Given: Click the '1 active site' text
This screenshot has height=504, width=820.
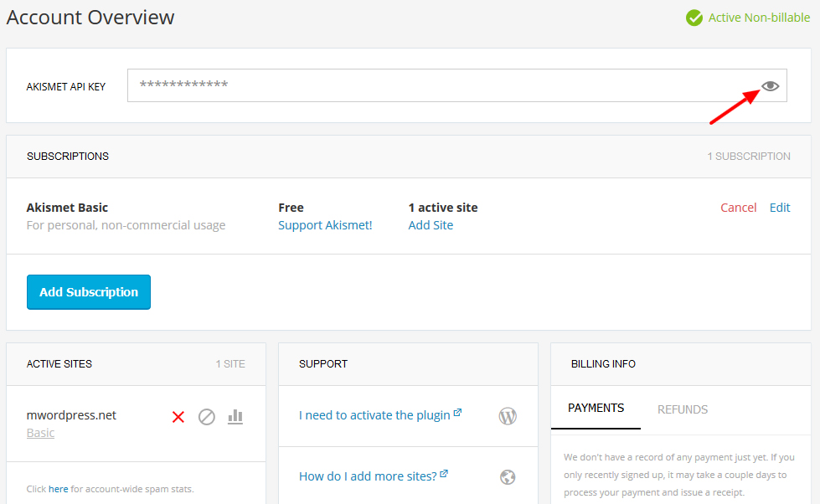Looking at the screenshot, I should pos(443,208).
